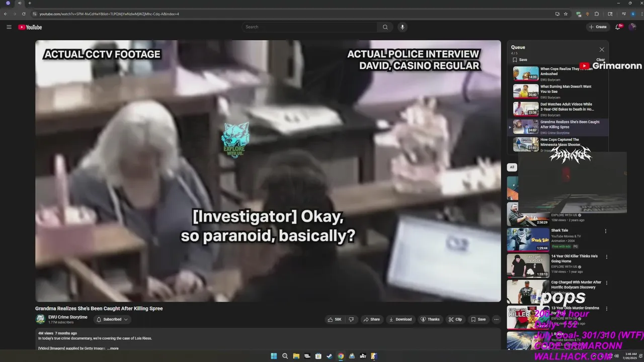Open more actions ellipsis under video
644x362 pixels.
[x=496, y=319]
